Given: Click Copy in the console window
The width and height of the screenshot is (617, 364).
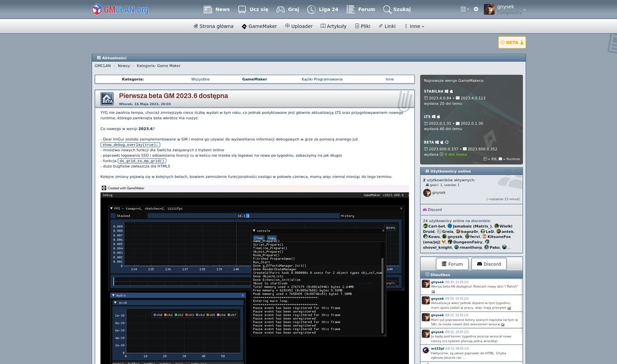Looking at the screenshot, I should [272, 238].
